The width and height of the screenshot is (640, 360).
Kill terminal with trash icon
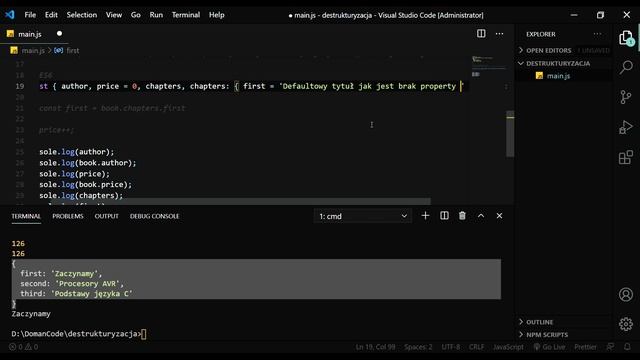point(462,216)
